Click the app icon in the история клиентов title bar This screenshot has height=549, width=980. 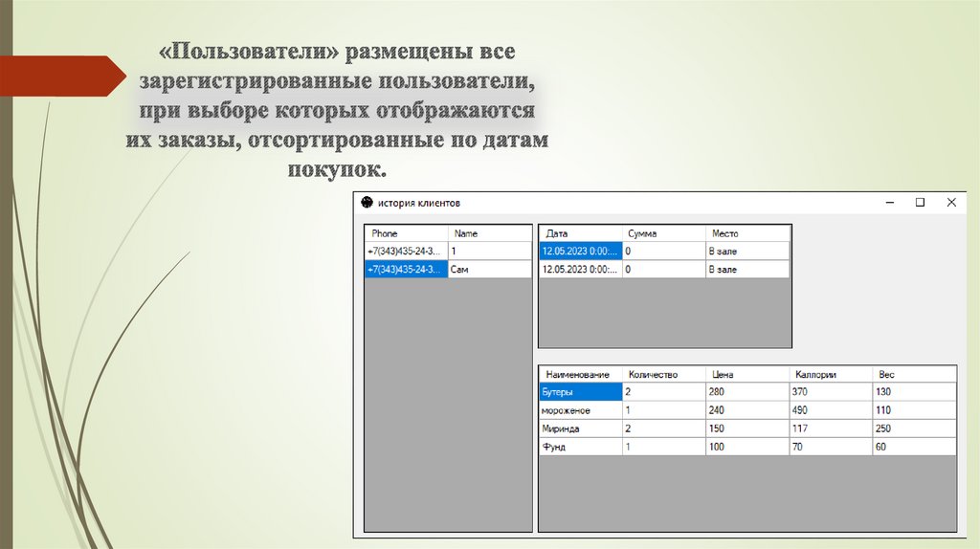point(366,203)
